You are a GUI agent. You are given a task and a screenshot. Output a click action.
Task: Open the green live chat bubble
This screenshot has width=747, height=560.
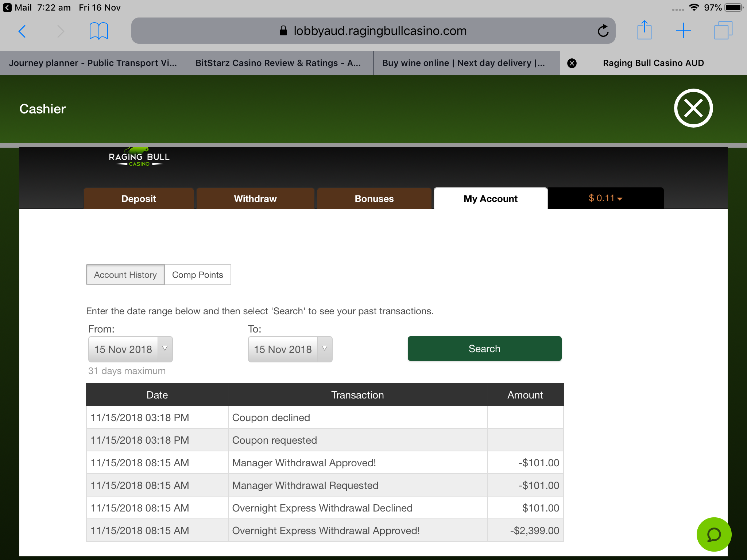point(714,534)
